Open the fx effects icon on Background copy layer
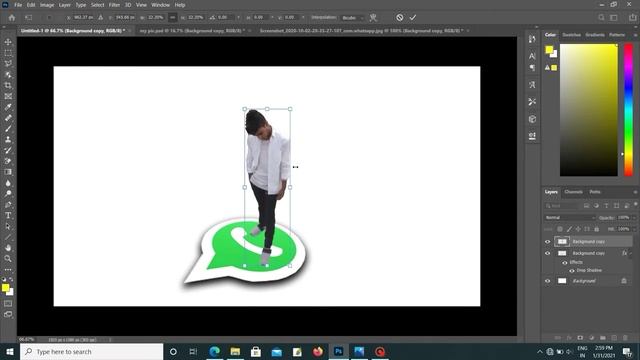This screenshot has height=360, width=640. [x=624, y=253]
